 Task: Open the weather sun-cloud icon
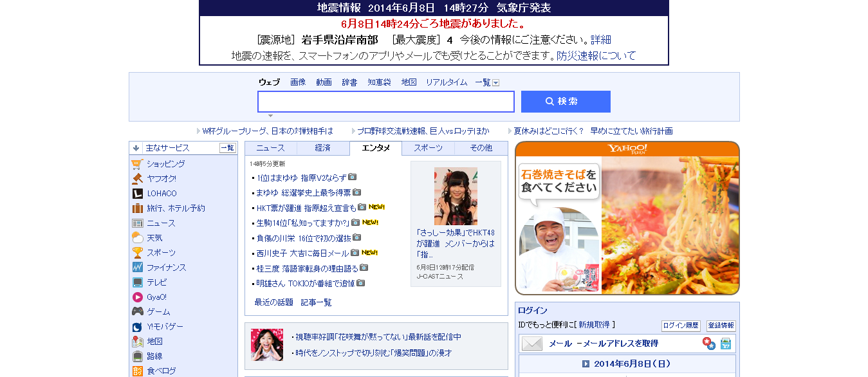pyautogui.click(x=137, y=238)
